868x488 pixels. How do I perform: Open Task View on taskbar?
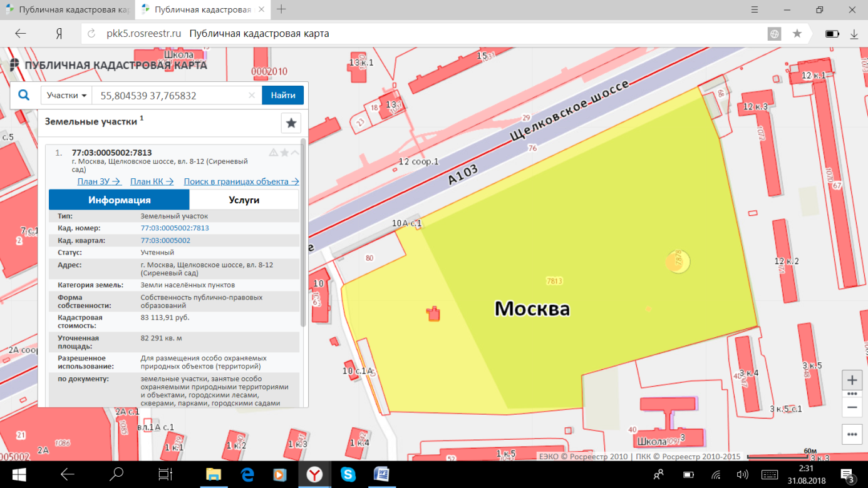(x=165, y=474)
